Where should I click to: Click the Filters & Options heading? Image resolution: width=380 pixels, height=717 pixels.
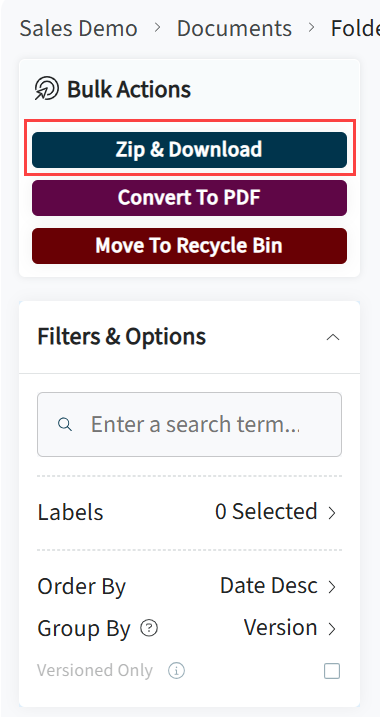pos(122,337)
